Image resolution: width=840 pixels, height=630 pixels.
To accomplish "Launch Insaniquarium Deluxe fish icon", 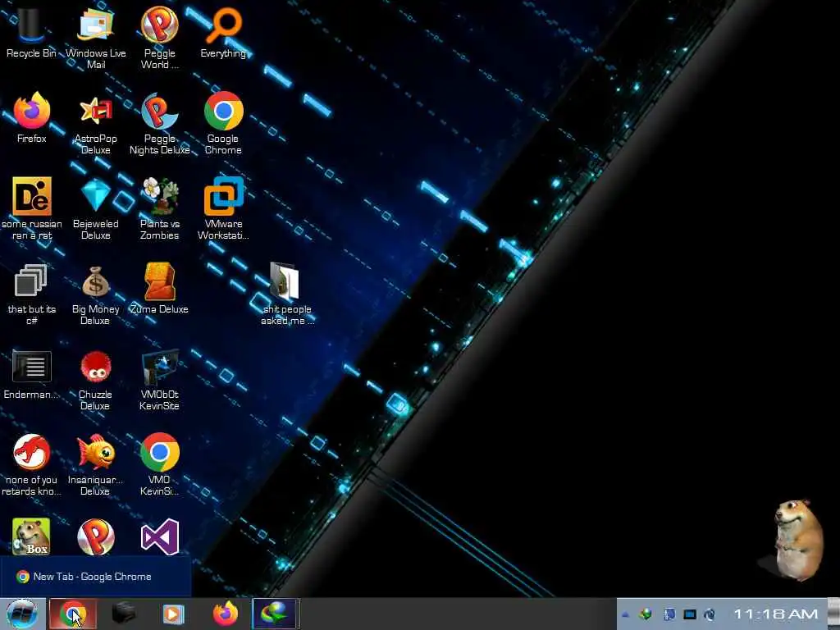I will coord(95,464).
